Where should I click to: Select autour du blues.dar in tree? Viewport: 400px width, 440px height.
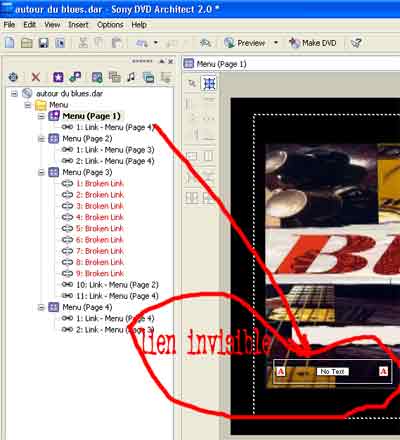pyautogui.click(x=69, y=93)
